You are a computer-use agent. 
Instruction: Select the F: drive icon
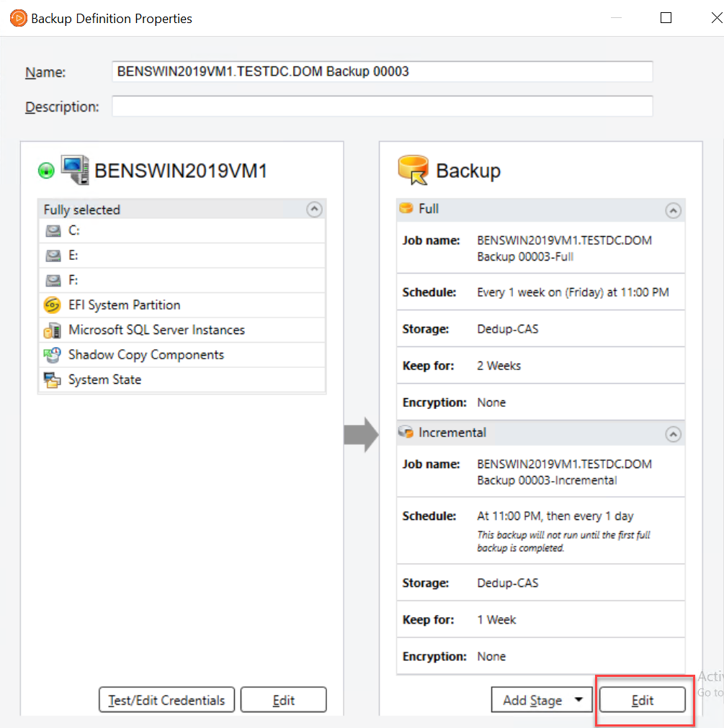coord(53,280)
